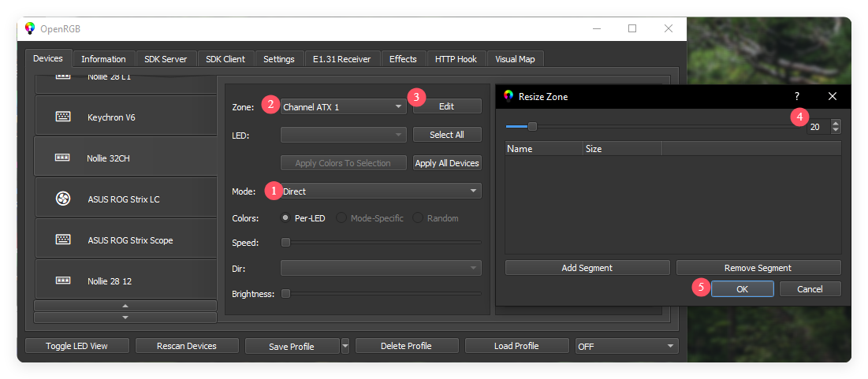Open the Save Profile arrow menu
This screenshot has width=868, height=379.
point(345,346)
